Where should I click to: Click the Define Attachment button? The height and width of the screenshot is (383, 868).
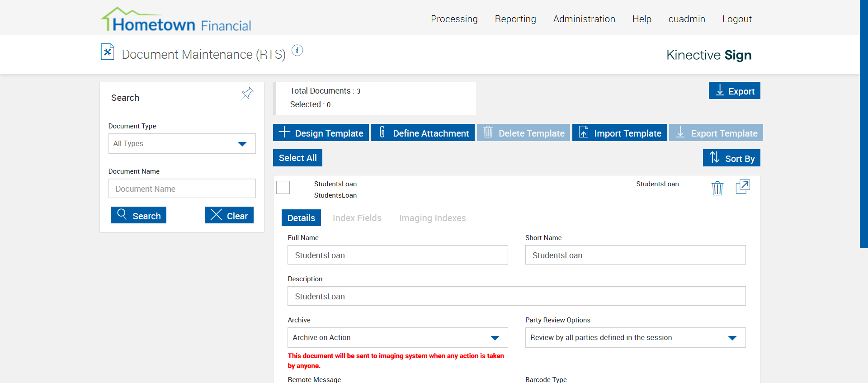423,132
